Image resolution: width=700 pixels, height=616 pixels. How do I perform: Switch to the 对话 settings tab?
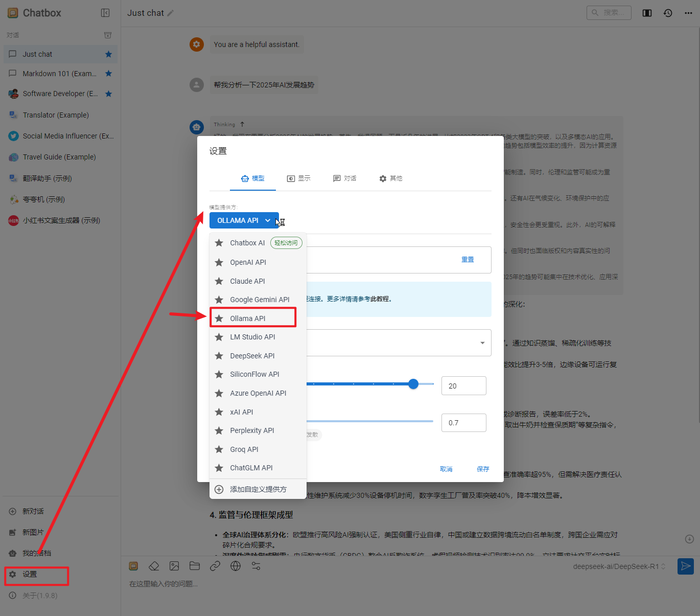tap(345, 178)
